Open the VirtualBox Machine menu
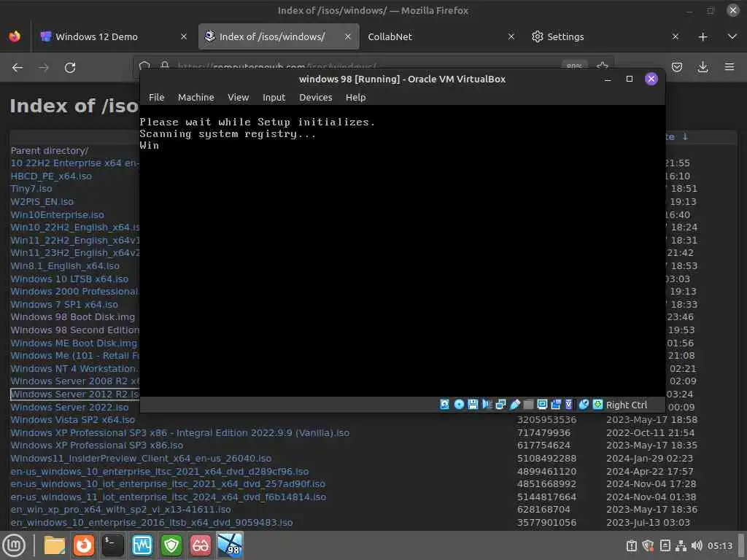The height and width of the screenshot is (560, 747). tap(196, 97)
